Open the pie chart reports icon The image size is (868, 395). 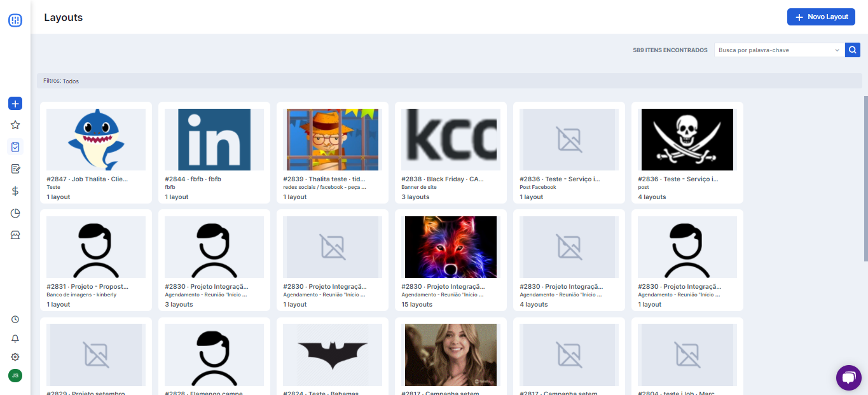pyautogui.click(x=15, y=213)
